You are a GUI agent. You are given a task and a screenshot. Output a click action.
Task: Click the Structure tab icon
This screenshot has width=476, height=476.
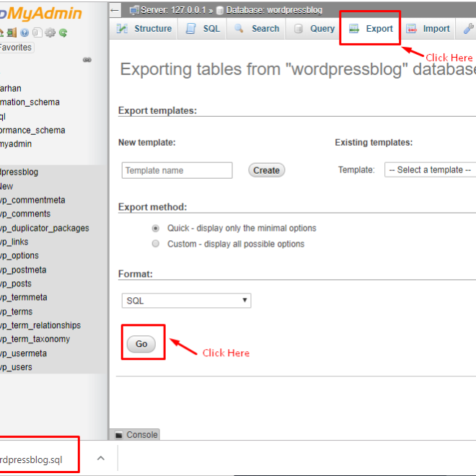[x=122, y=29]
